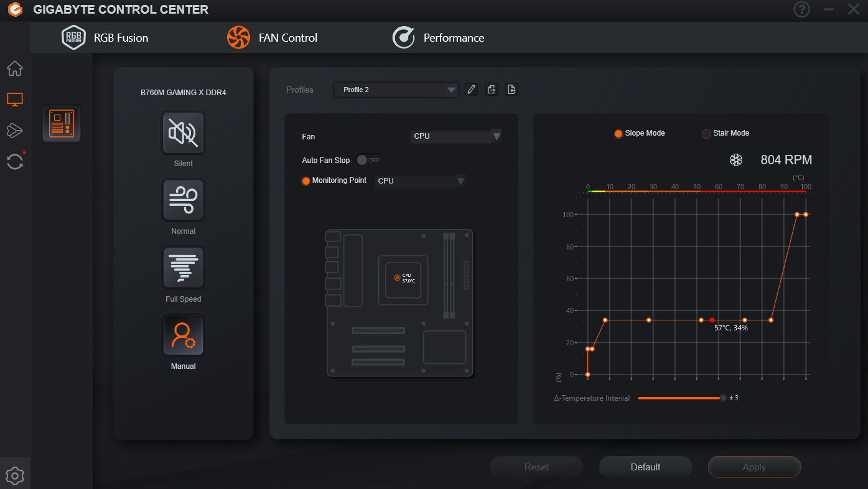Screen dimensions: 868x489
Task: Open the Monitoring Point CPU dropdown
Action: (x=420, y=181)
